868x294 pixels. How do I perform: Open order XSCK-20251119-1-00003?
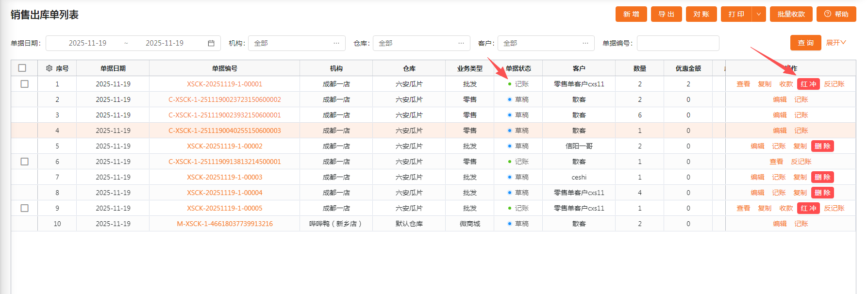pyautogui.click(x=225, y=177)
